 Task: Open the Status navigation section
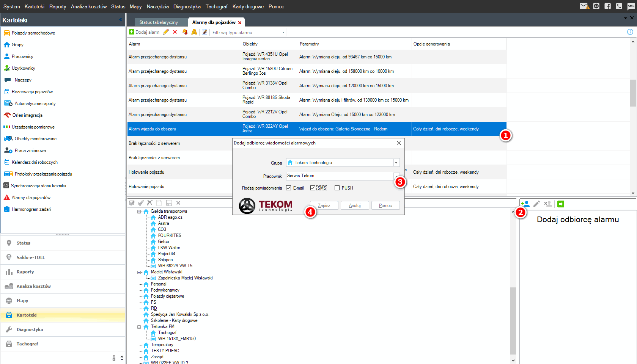(x=63, y=243)
